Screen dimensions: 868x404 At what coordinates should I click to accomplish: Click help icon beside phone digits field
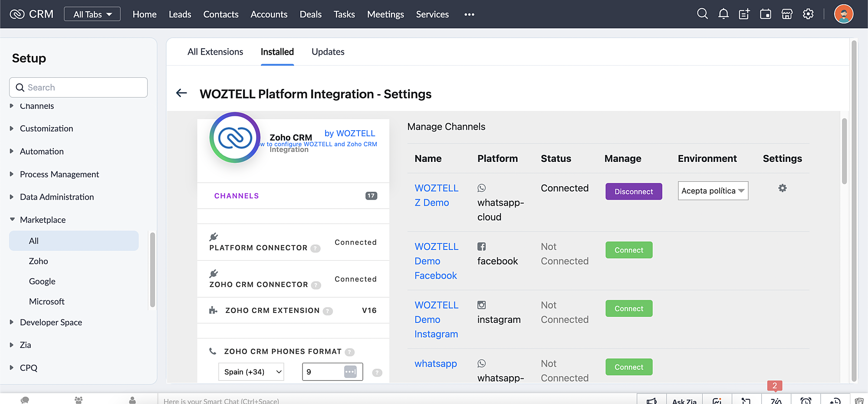(378, 372)
